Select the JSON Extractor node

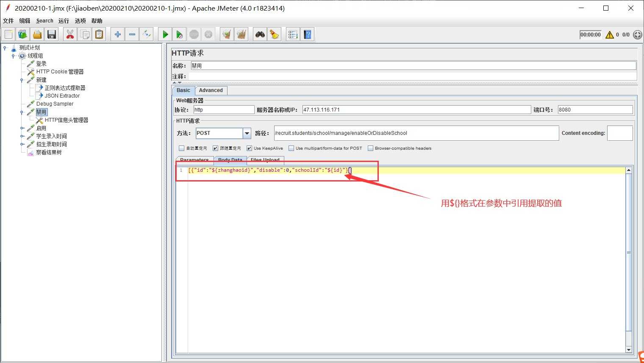62,96
